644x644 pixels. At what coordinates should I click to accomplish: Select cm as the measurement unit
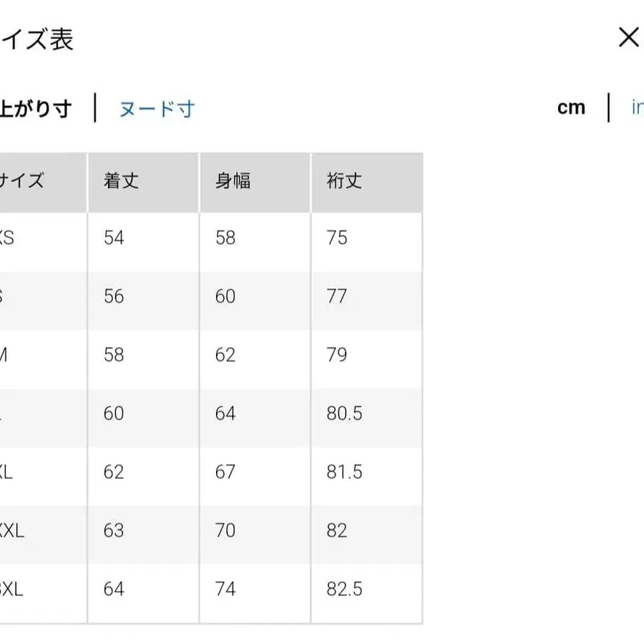(x=571, y=107)
